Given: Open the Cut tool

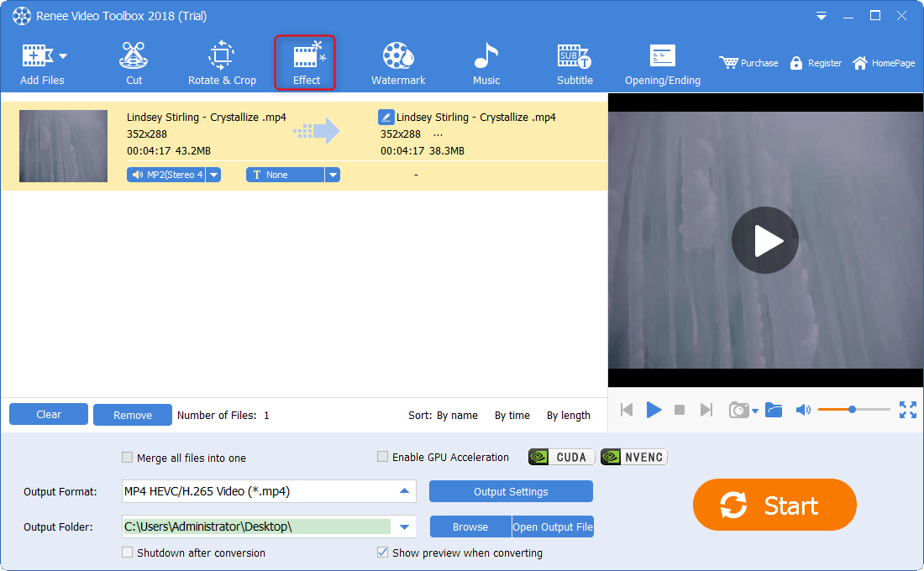Looking at the screenshot, I should pos(134,64).
